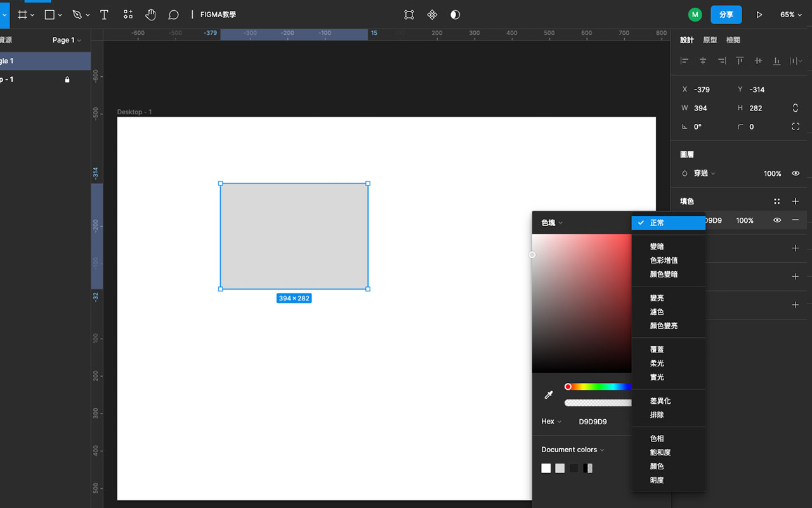
Task: Toggle the layer opacity visibility eye
Action: [796, 173]
